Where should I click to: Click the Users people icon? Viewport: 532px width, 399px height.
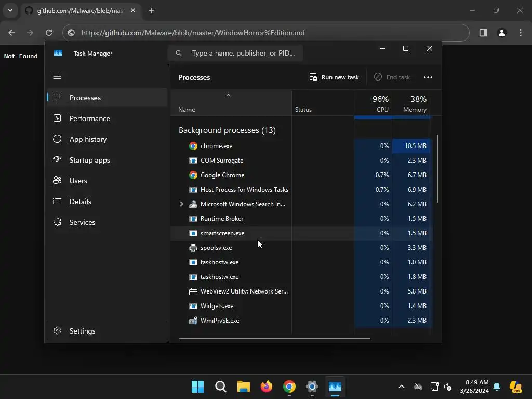[x=57, y=180]
